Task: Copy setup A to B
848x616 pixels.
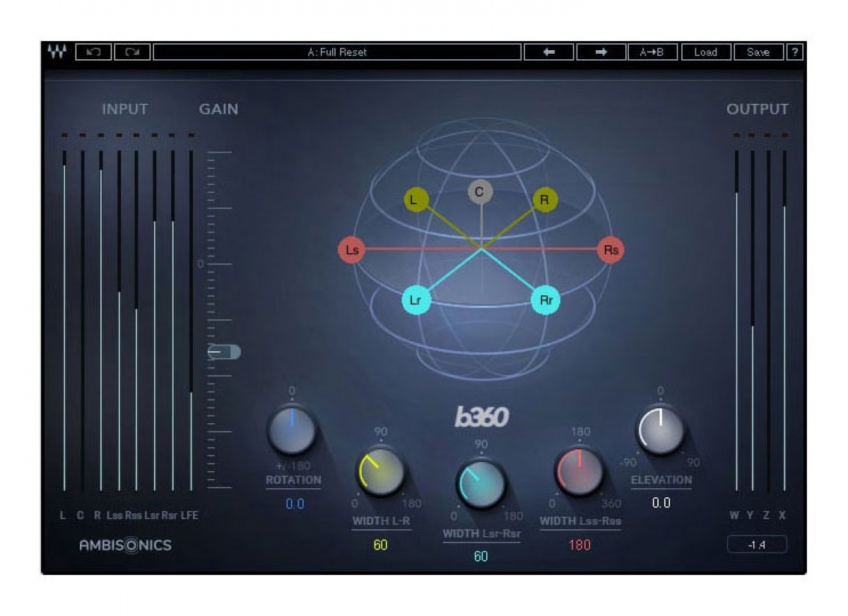Action: point(652,52)
